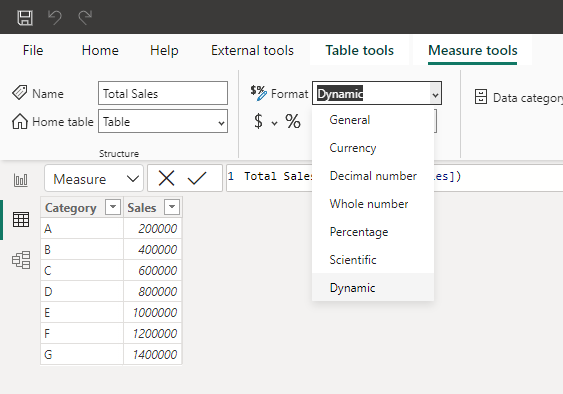Select Whole number format option
563x394 pixels.
[x=373, y=204]
